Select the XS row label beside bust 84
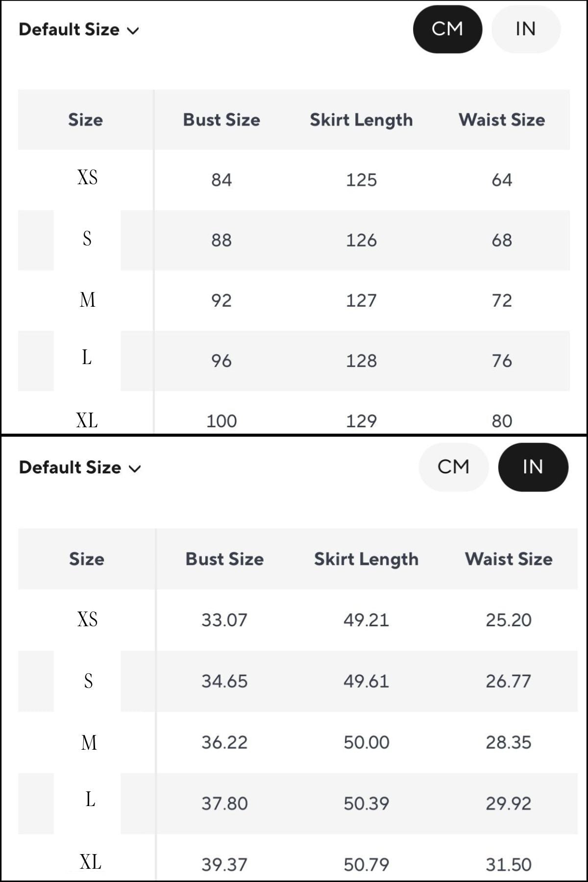588x882 pixels. point(87,177)
